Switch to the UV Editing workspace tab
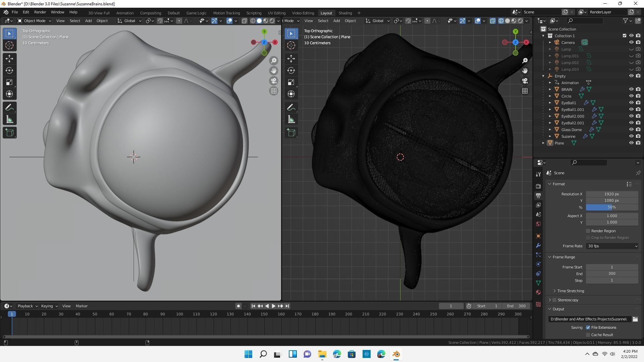 point(277,13)
